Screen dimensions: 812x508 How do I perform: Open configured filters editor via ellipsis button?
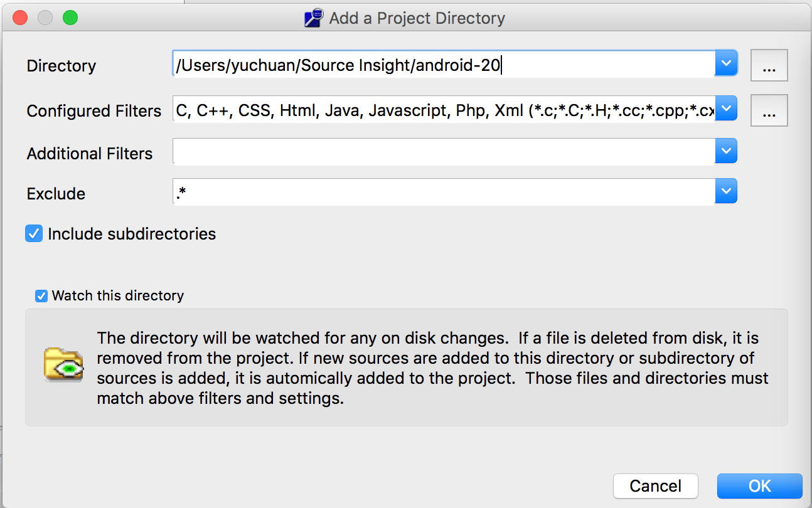[x=769, y=112]
